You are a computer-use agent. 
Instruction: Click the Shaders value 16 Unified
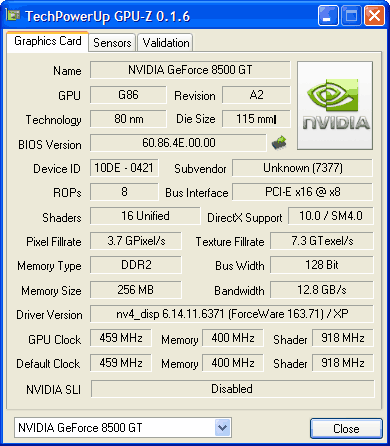tap(145, 216)
